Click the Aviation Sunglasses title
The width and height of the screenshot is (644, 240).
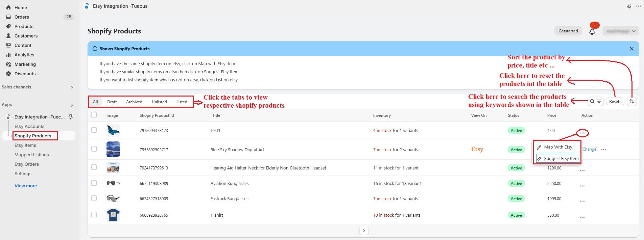(230, 184)
